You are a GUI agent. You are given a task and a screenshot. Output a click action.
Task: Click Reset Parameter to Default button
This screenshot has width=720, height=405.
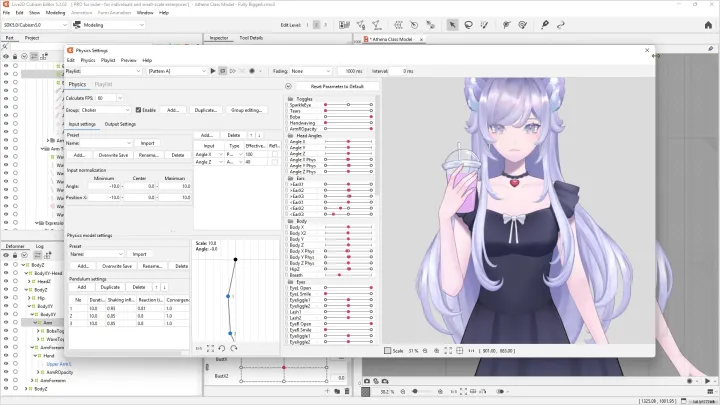coord(338,86)
